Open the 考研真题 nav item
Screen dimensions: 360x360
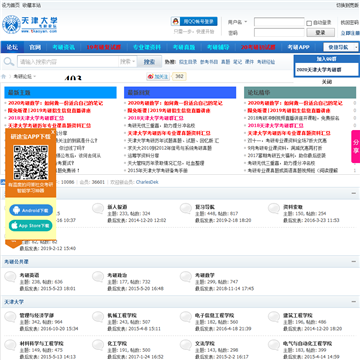[184, 47]
